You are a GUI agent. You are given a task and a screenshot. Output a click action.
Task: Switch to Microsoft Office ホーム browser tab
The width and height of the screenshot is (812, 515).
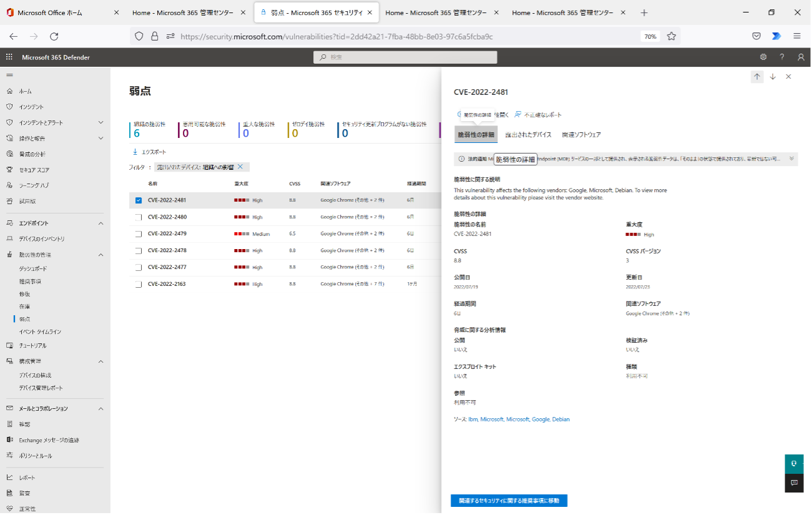[x=62, y=12]
